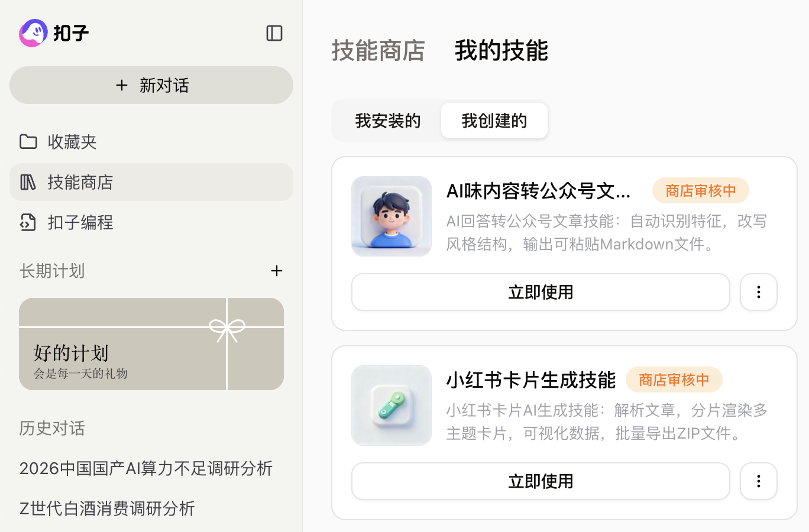Click the AI味内容转公众号 skill avatar
This screenshot has height=532, width=809.
(x=391, y=216)
